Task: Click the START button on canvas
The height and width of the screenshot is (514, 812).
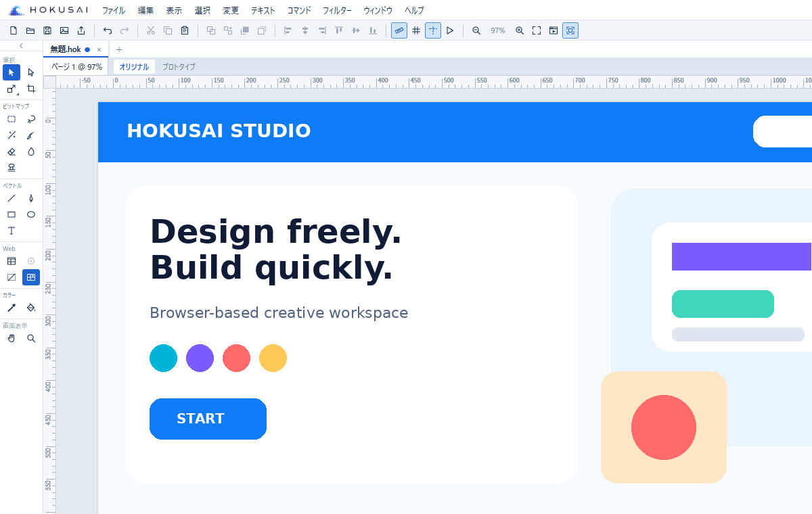Action: (x=208, y=419)
